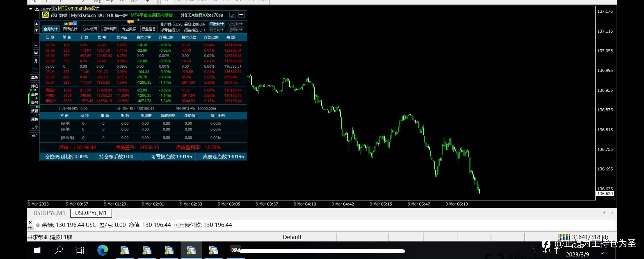Screen dimensions: 644x259
Task: Click the 136.620 current price marker
Action: point(605,194)
